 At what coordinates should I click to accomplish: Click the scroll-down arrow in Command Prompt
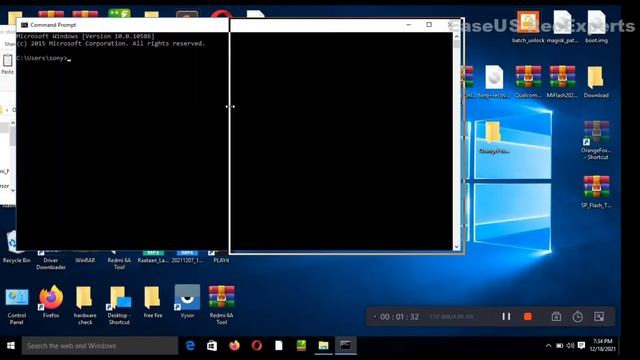456,247
